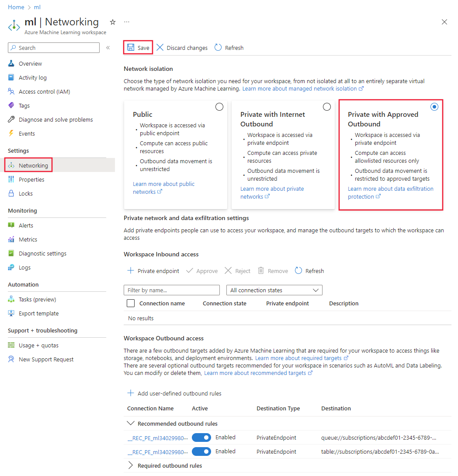The height and width of the screenshot is (476, 458).
Task: Click the Discard changes X icon
Action: 160,47
